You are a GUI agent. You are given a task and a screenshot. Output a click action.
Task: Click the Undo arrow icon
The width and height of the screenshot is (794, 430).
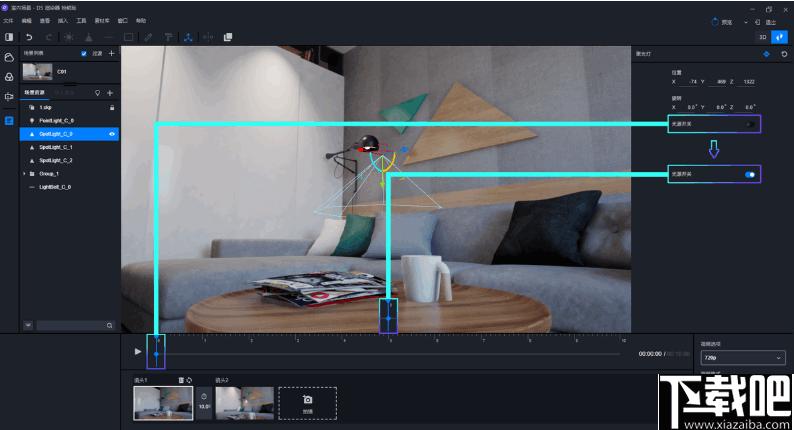pos(29,37)
